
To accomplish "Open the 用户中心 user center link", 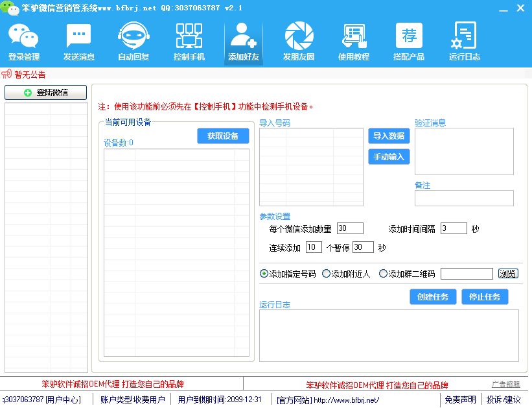I will 63,400.
